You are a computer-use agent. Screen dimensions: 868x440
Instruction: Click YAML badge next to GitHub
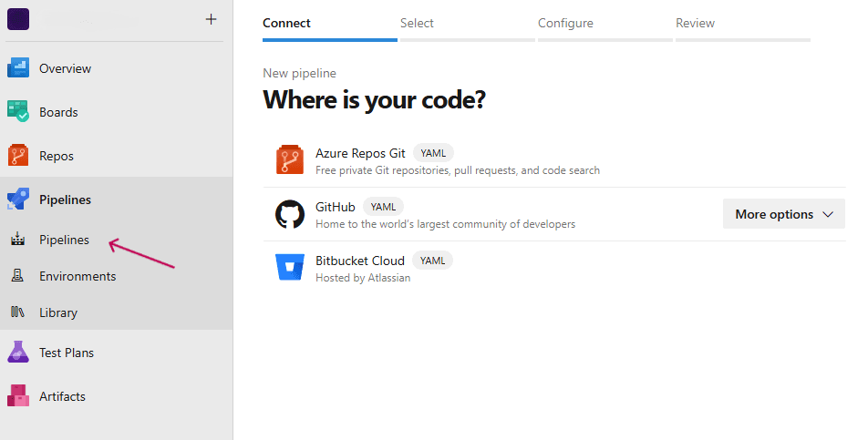(383, 207)
